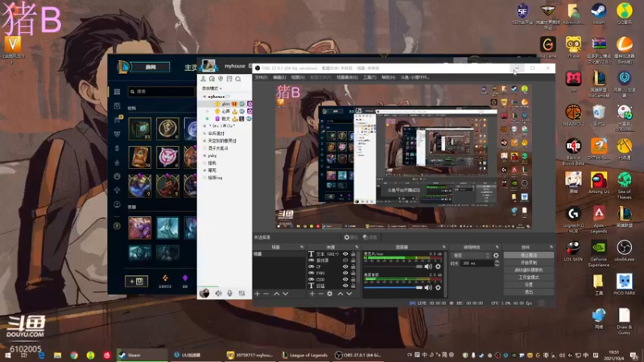The image size is (644, 362).
Task: Open OBS settings (设置) button
Action: point(529,285)
